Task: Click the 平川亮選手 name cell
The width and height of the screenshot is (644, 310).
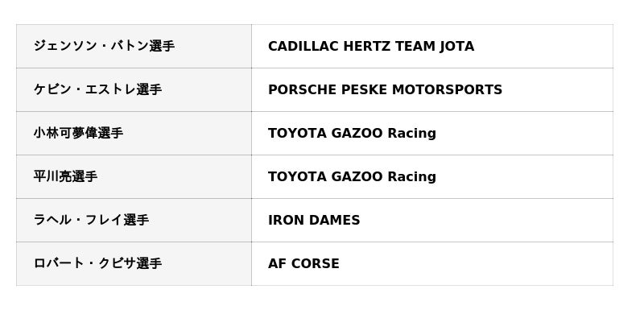Action: click(134, 176)
